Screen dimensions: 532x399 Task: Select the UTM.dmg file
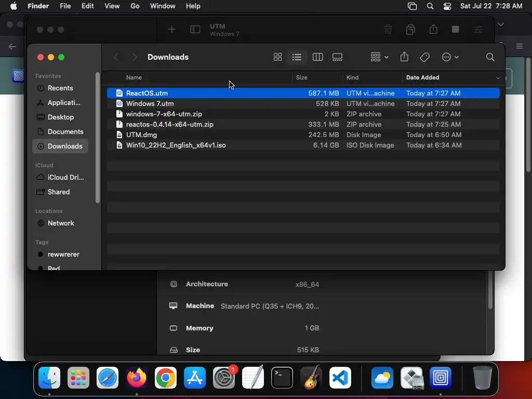(303, 135)
